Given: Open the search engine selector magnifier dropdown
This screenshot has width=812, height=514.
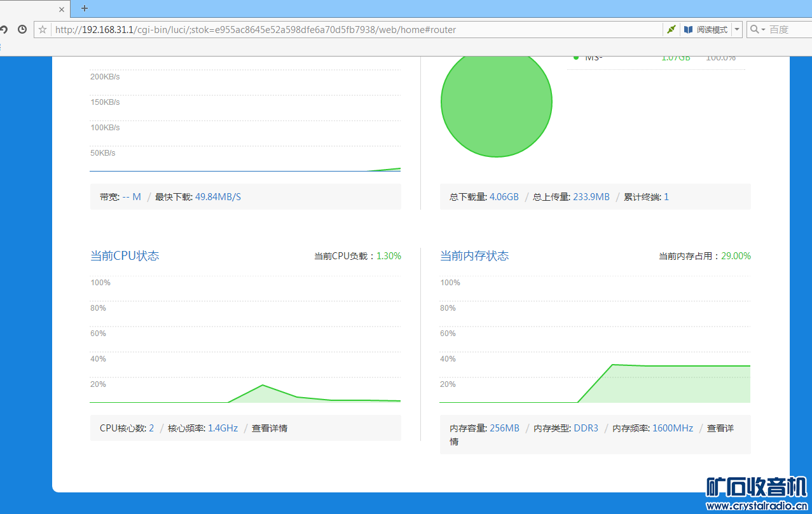Looking at the screenshot, I should 757,29.
